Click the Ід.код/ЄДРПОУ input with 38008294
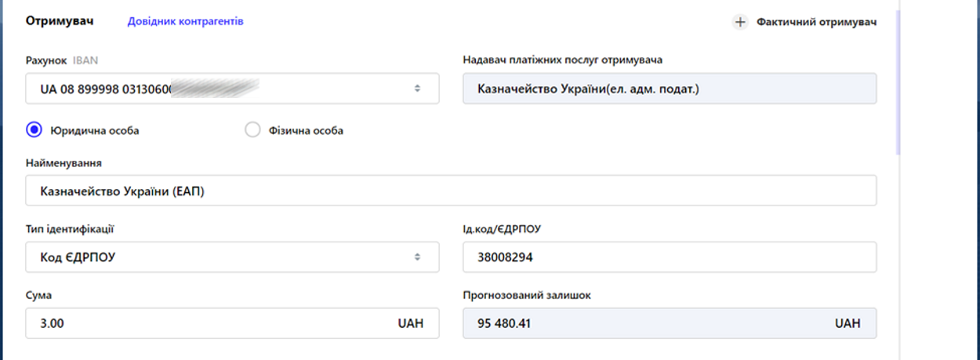980x360 pixels. pyautogui.click(x=670, y=256)
